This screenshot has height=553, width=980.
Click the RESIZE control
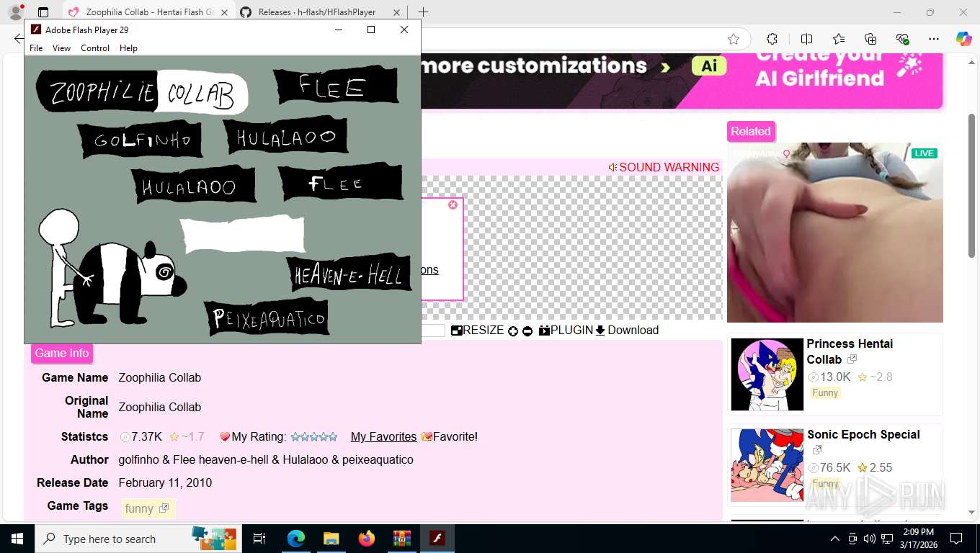pos(478,331)
